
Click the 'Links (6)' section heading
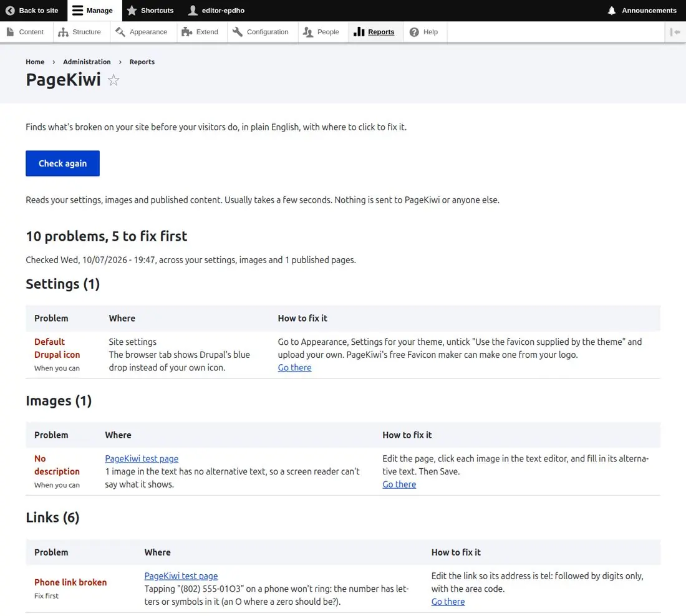tap(52, 517)
